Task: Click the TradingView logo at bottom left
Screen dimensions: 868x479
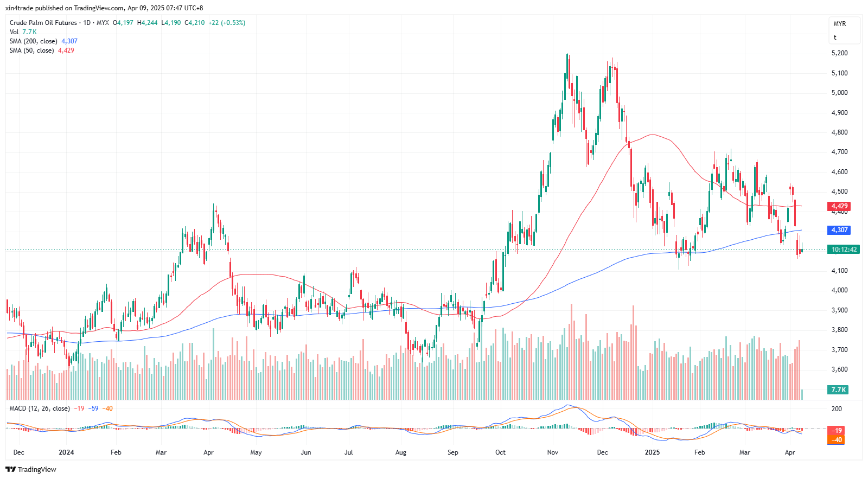Action: 31,469
